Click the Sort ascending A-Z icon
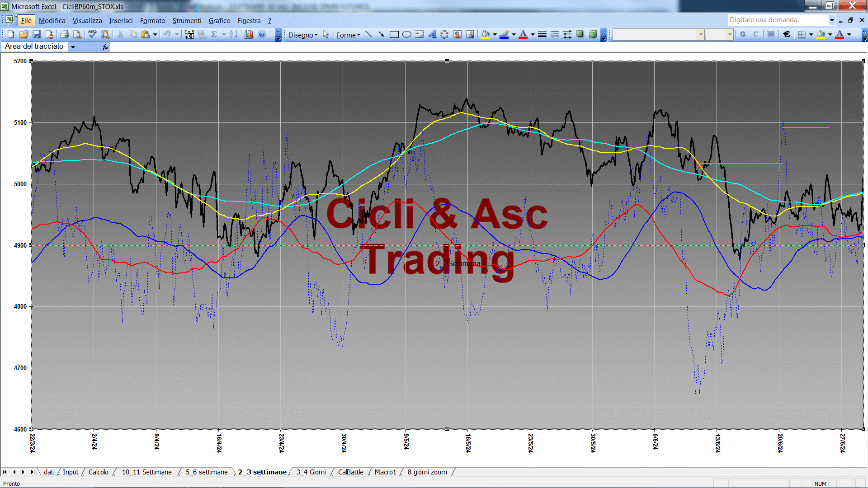The width and height of the screenshot is (868, 488). (233, 34)
